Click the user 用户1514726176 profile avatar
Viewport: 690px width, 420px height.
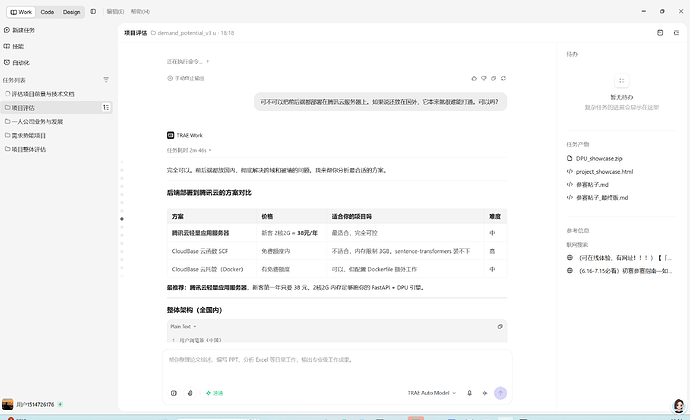coord(7,404)
